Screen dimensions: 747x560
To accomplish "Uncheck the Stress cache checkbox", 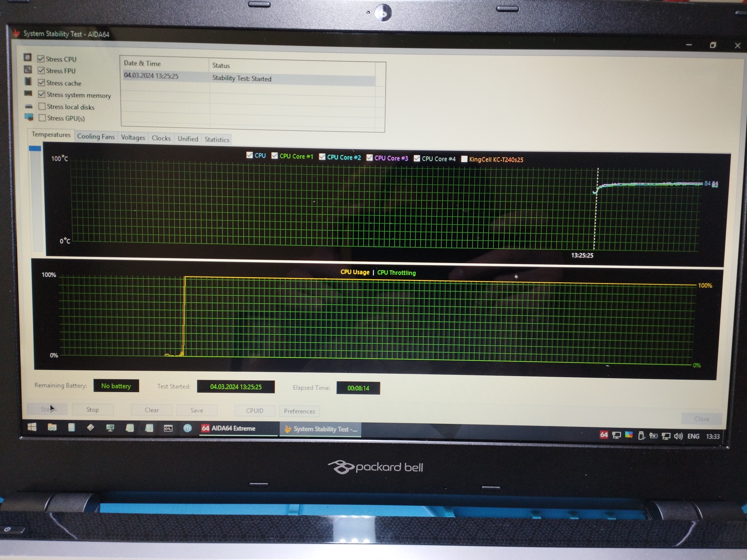I will click(41, 82).
